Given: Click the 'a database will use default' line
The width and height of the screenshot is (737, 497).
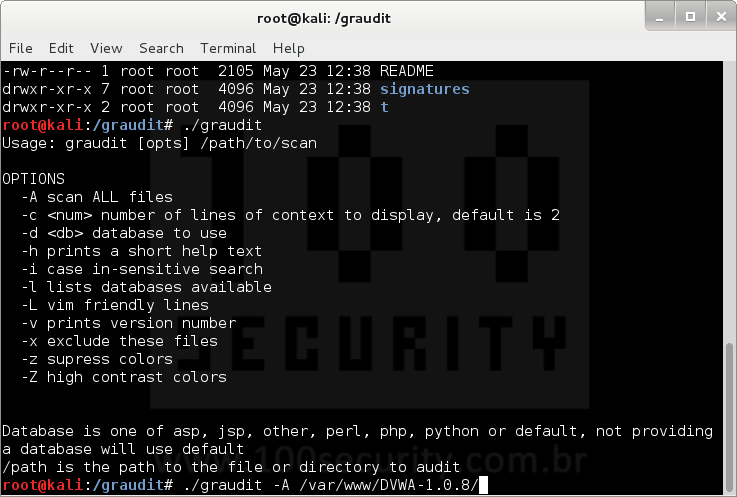Looking at the screenshot, I should (123, 449).
